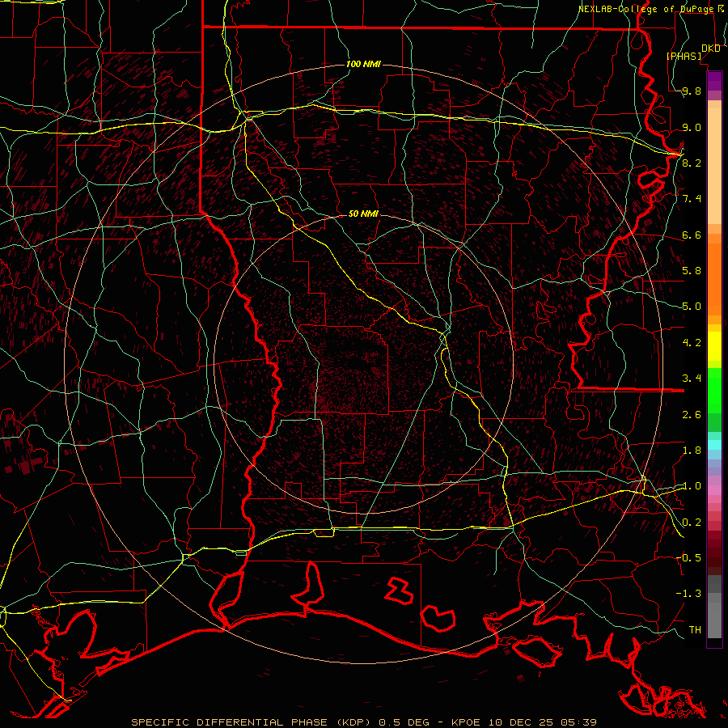Click the KPOE radar site identifier

(x=467, y=722)
